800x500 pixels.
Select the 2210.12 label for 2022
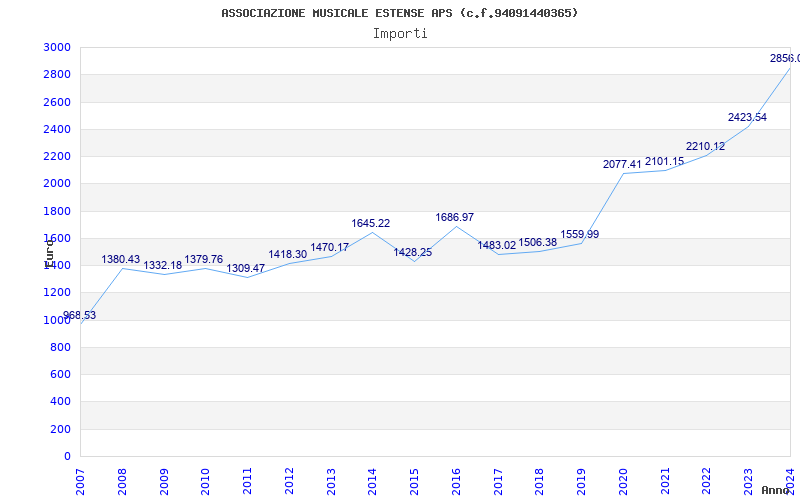pos(705,146)
